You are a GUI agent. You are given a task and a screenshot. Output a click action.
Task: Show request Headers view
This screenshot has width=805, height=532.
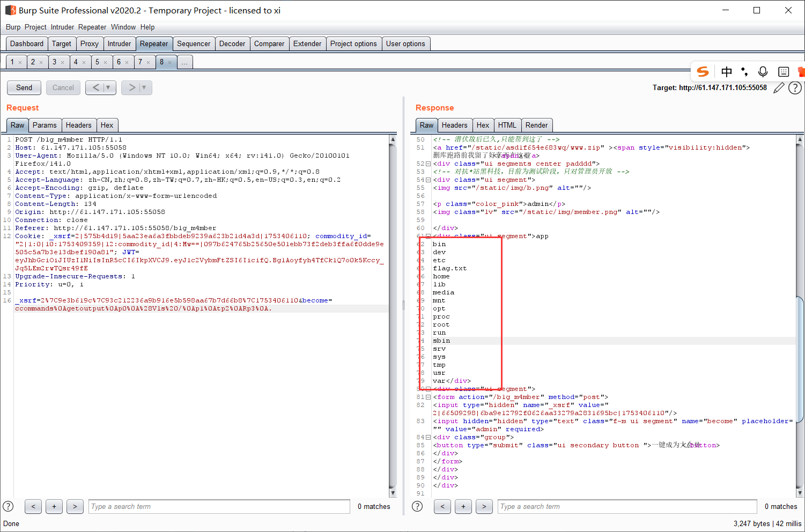coord(79,125)
